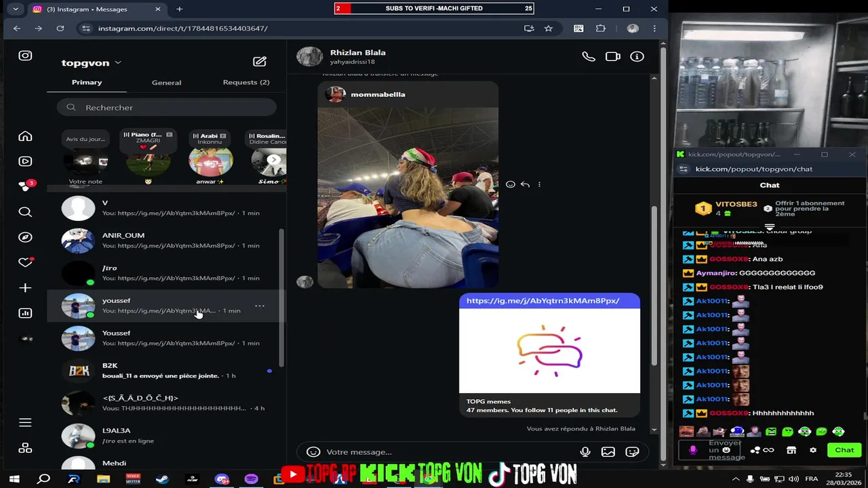Show next notes with the arrow
Image resolution: width=868 pixels, height=488 pixels.
[273, 160]
